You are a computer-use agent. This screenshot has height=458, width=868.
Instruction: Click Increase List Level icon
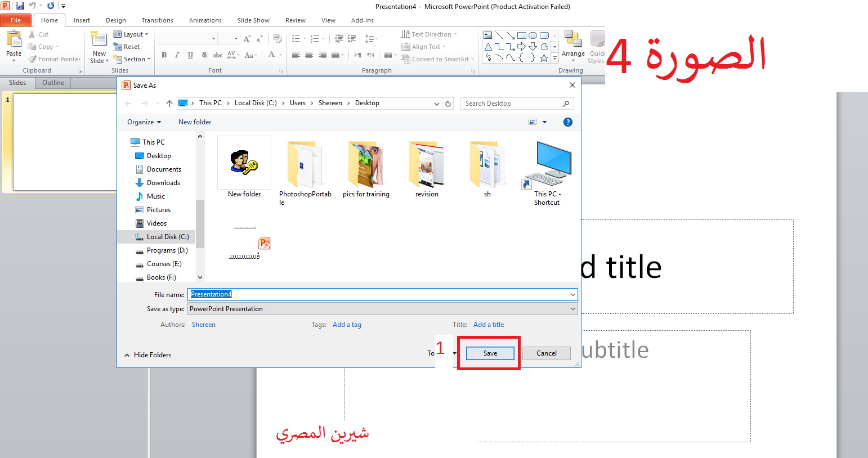(x=352, y=39)
